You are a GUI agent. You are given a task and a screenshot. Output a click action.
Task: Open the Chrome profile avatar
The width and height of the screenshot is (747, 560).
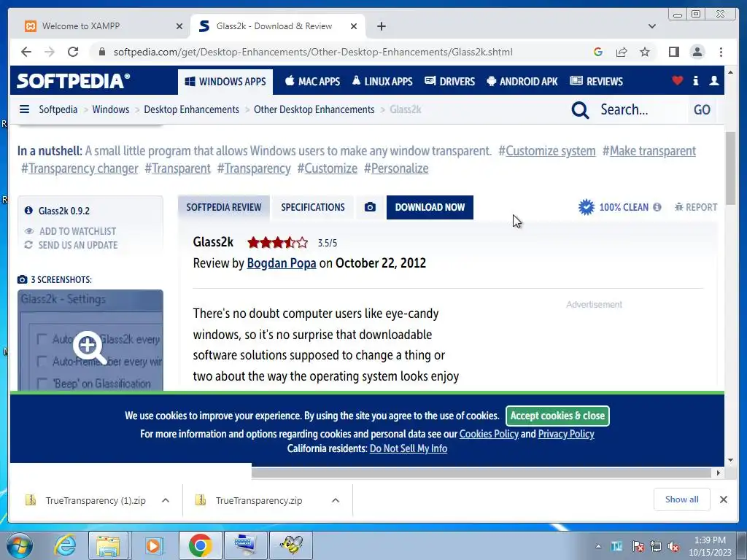[x=697, y=52]
